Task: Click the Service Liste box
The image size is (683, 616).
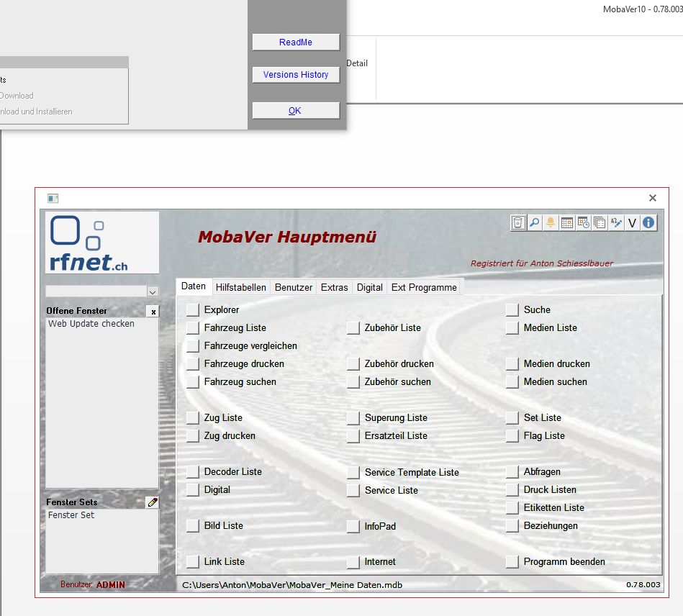Action: click(353, 490)
